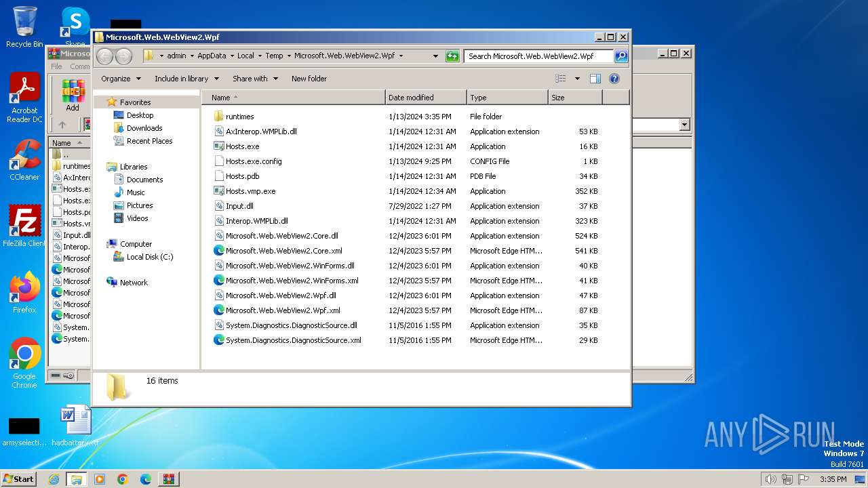Click the volume tray icon
868x488 pixels.
point(770,479)
